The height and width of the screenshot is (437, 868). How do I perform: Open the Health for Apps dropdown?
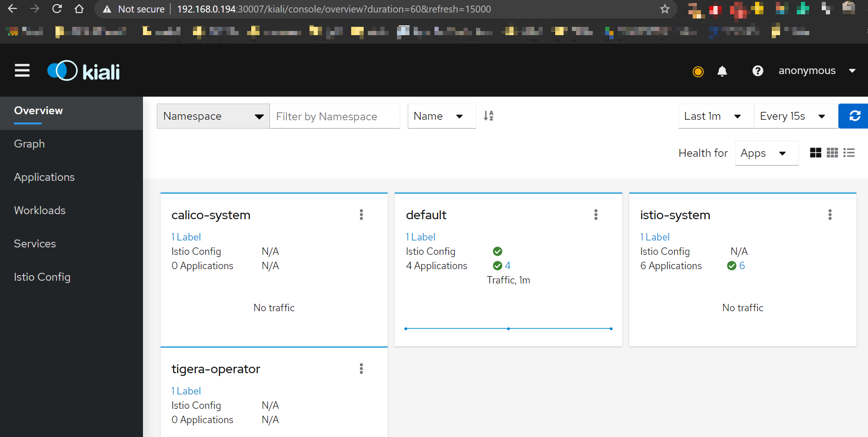[767, 153]
